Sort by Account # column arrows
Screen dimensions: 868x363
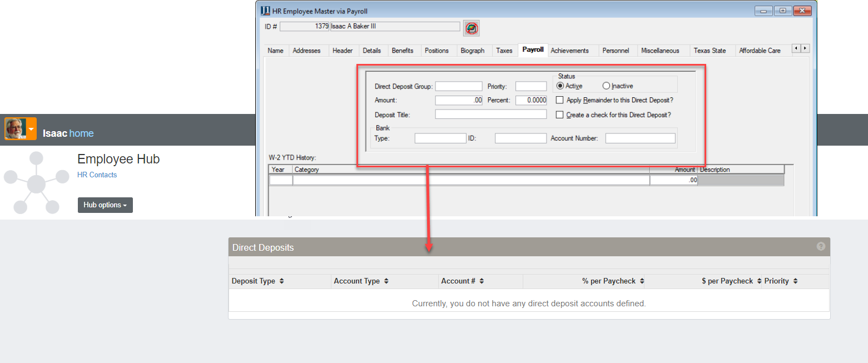pos(482,281)
